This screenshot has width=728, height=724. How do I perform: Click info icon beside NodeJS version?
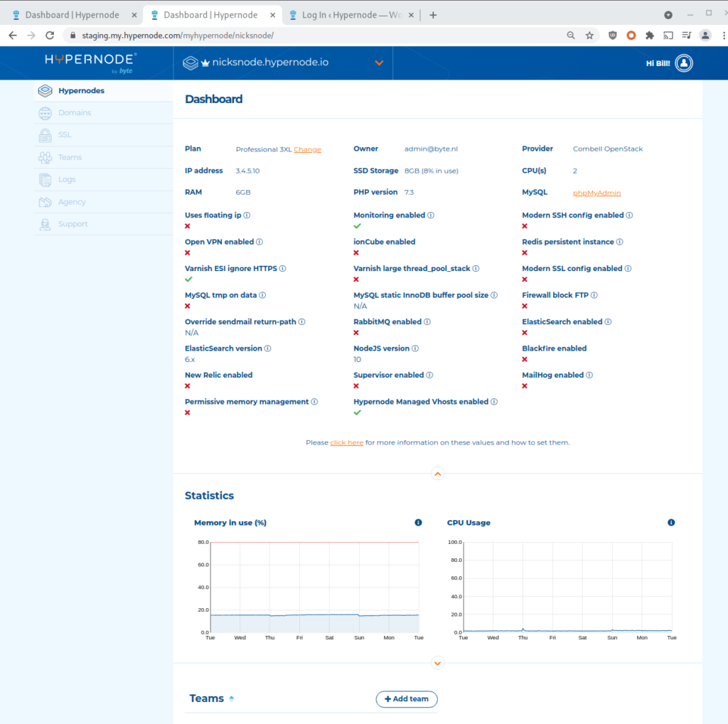tap(415, 348)
